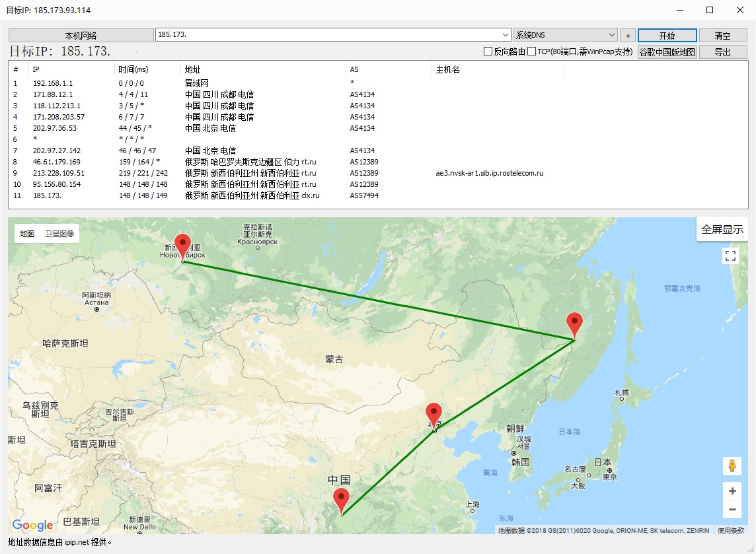This screenshot has height=554, width=756.
Task: Maximize the traceroute window
Action: coord(710,10)
